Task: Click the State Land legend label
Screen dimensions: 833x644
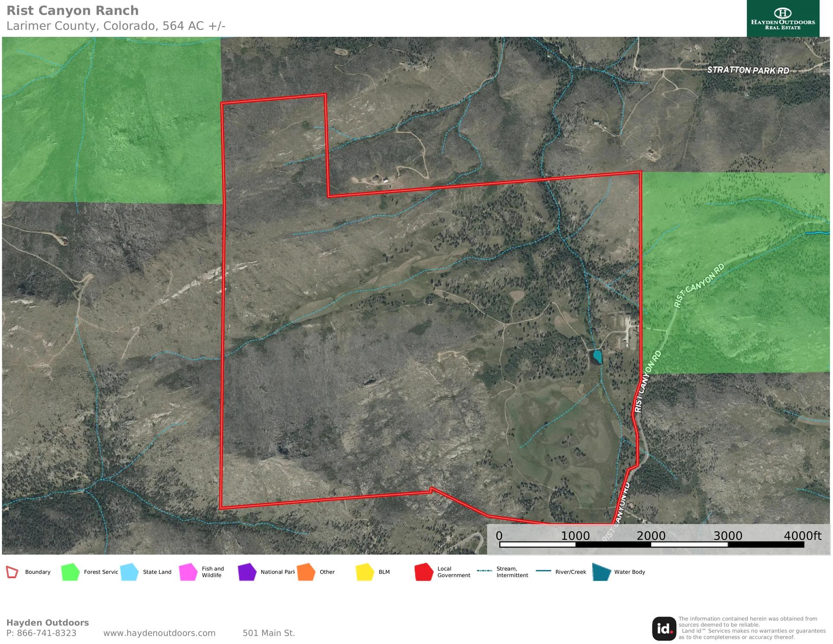Action: tap(157, 572)
